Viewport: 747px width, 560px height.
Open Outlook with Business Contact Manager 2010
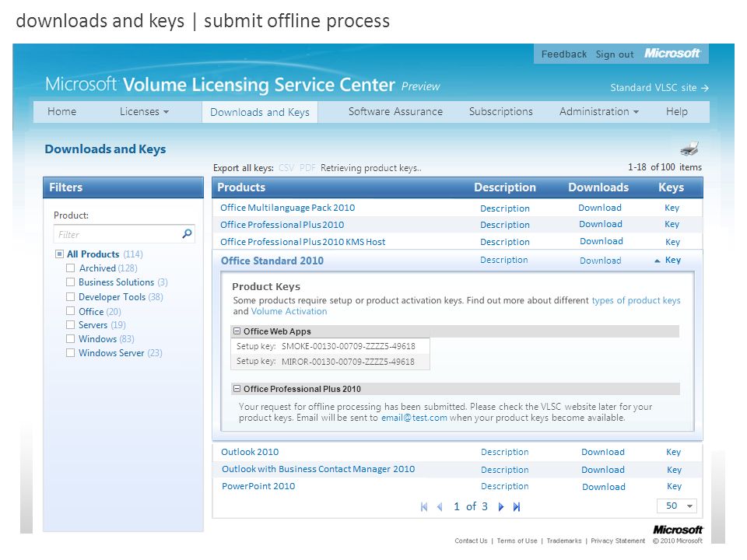click(x=318, y=469)
